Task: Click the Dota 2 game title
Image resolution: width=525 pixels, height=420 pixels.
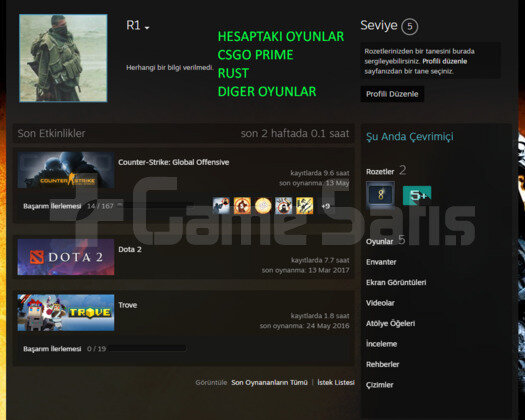Action: pyautogui.click(x=130, y=250)
